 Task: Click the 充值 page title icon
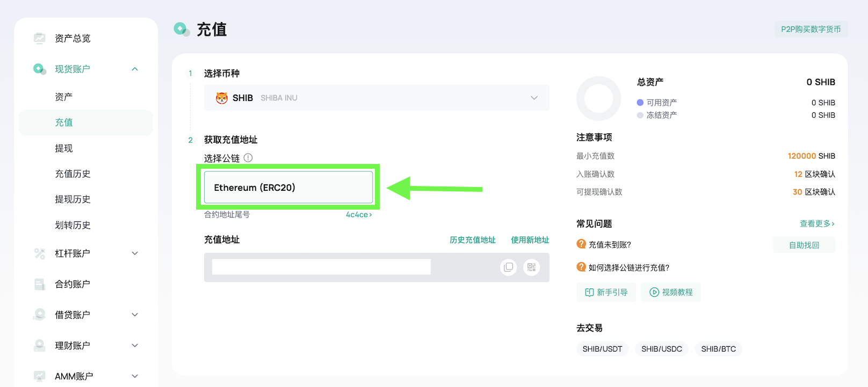182,29
